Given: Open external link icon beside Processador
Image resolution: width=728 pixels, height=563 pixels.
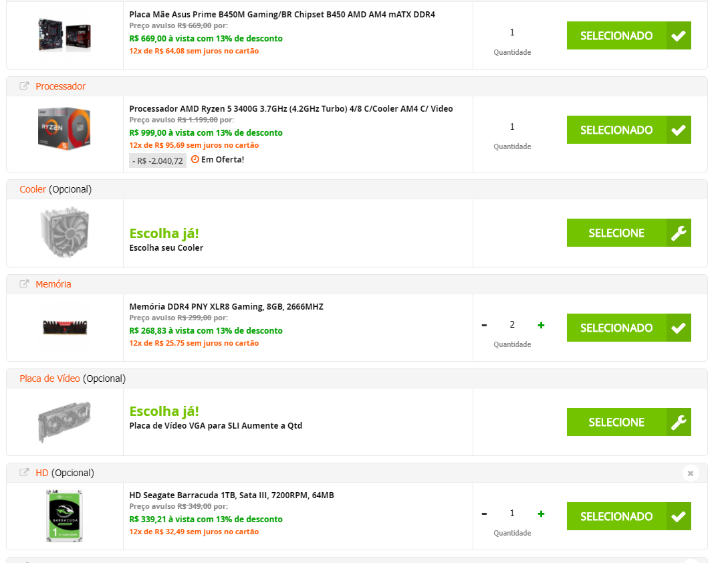Looking at the screenshot, I should click(24, 86).
